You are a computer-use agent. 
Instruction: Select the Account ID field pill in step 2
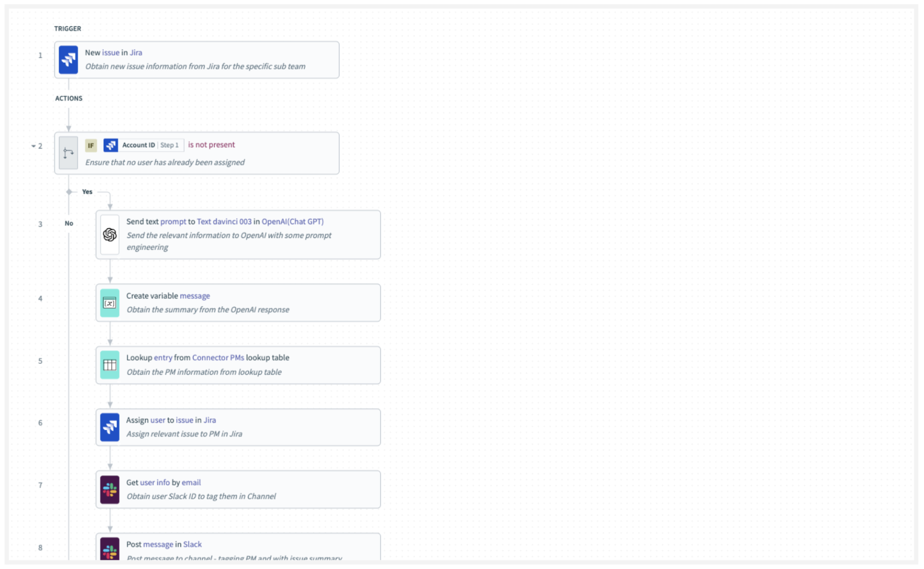tap(139, 145)
